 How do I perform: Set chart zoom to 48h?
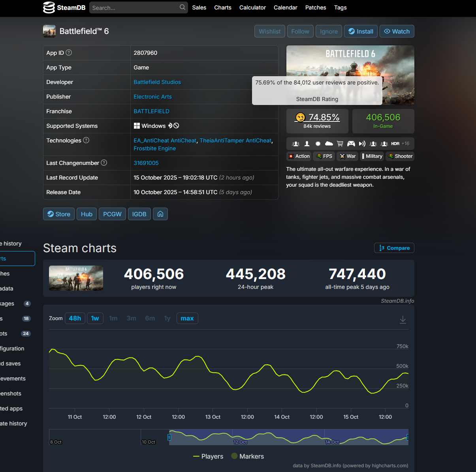click(75, 318)
